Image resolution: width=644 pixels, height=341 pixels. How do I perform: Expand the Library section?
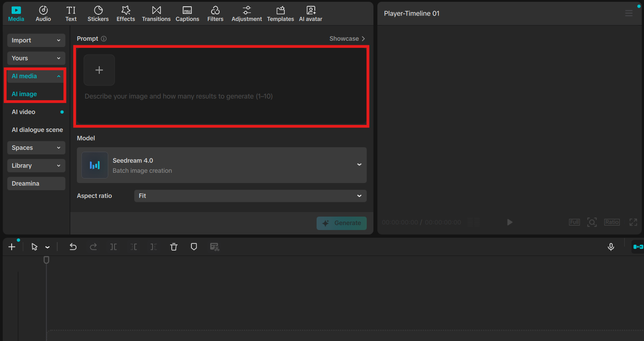click(x=36, y=166)
